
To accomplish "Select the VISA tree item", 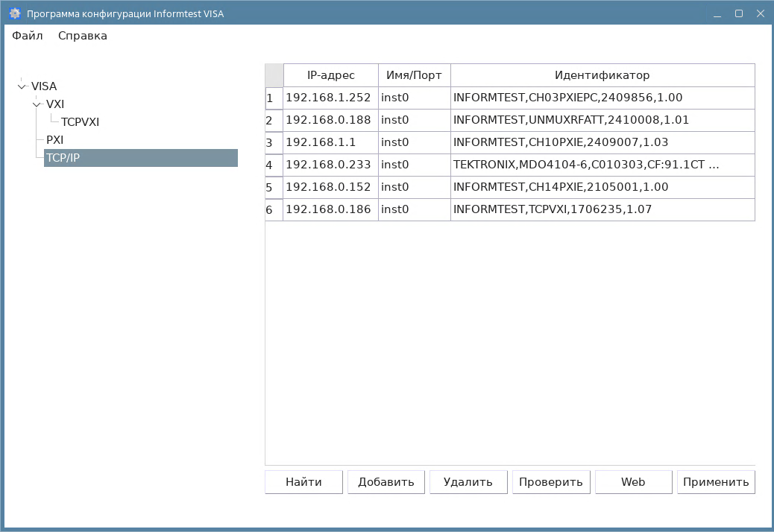I will tap(44, 86).
